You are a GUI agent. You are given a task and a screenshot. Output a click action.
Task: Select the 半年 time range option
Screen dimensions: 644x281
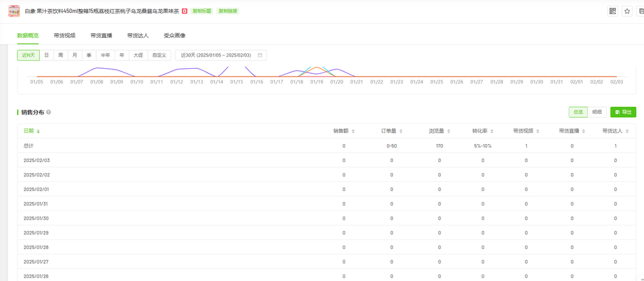click(105, 55)
